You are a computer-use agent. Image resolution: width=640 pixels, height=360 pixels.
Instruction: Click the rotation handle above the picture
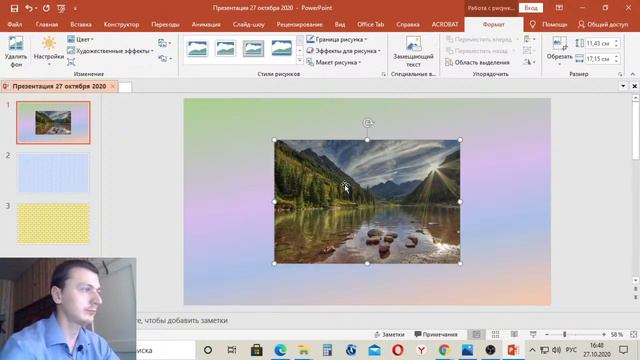pos(367,123)
